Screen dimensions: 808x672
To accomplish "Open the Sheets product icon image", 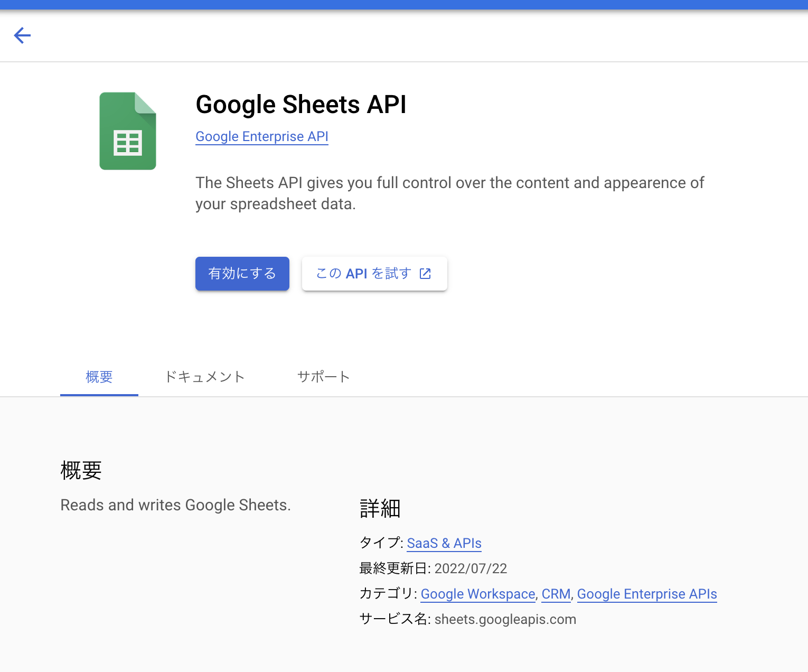I will (127, 130).
